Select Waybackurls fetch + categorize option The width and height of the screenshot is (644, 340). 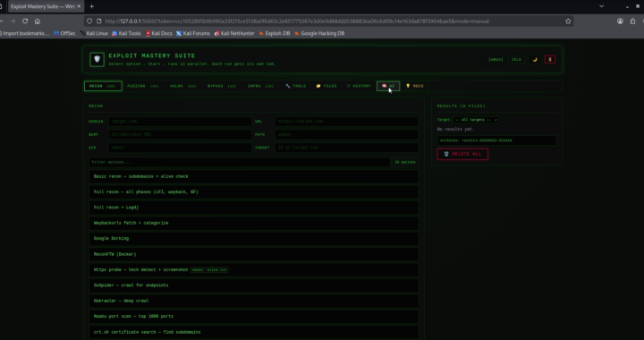pos(253,223)
